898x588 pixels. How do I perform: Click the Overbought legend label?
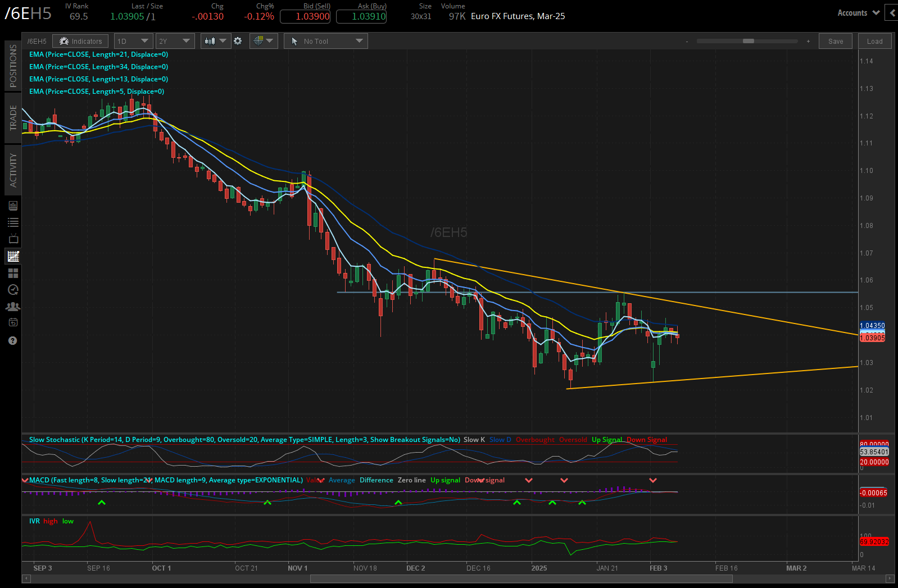pos(535,440)
